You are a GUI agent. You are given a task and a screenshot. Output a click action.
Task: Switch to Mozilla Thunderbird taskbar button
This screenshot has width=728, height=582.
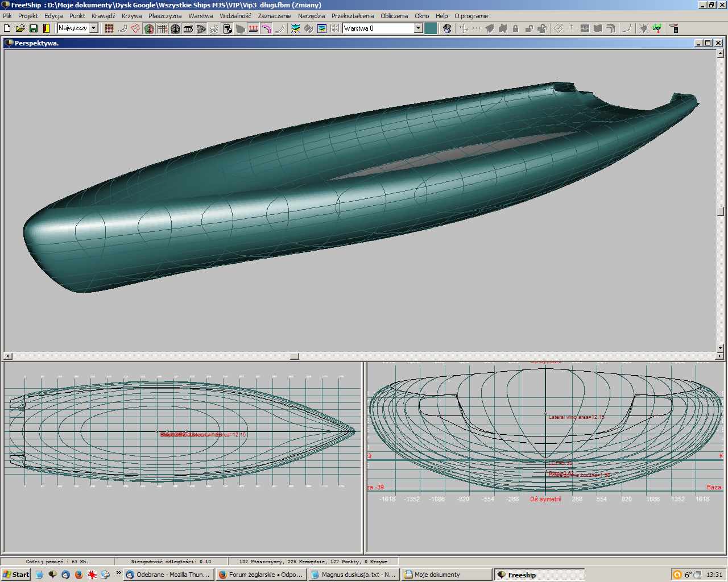tap(168, 575)
